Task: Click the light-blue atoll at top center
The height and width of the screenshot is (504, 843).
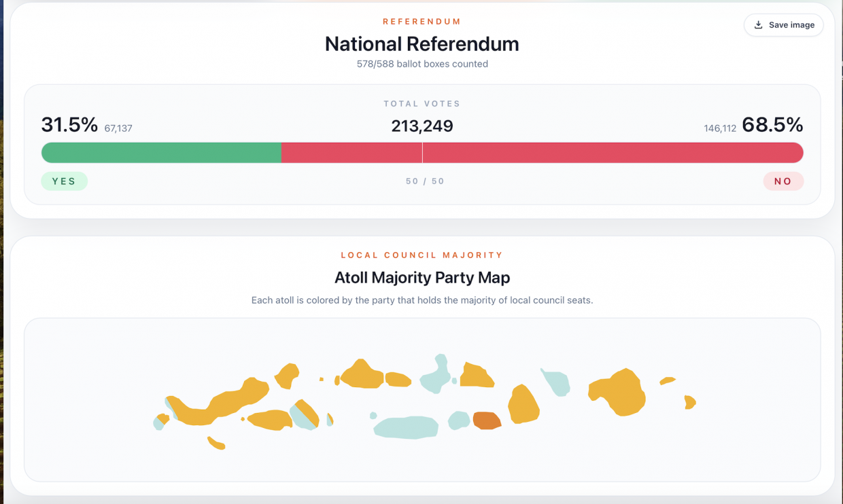Action: pyautogui.click(x=436, y=376)
